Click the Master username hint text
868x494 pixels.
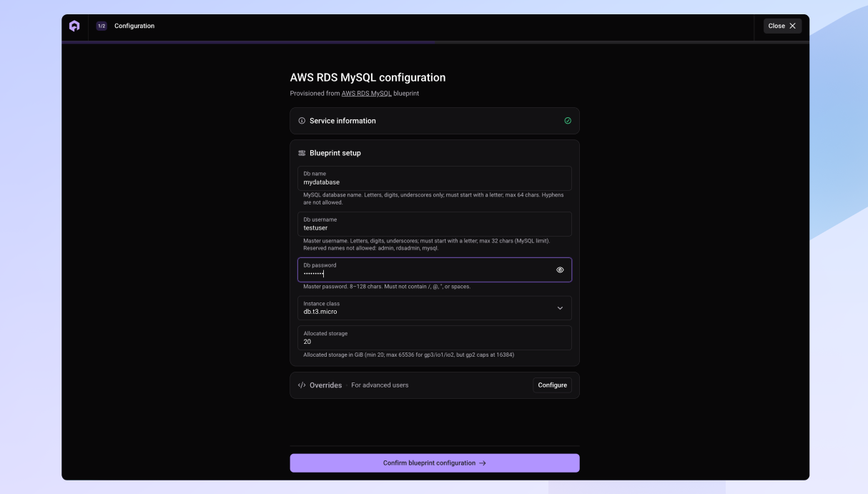pyautogui.click(x=427, y=244)
